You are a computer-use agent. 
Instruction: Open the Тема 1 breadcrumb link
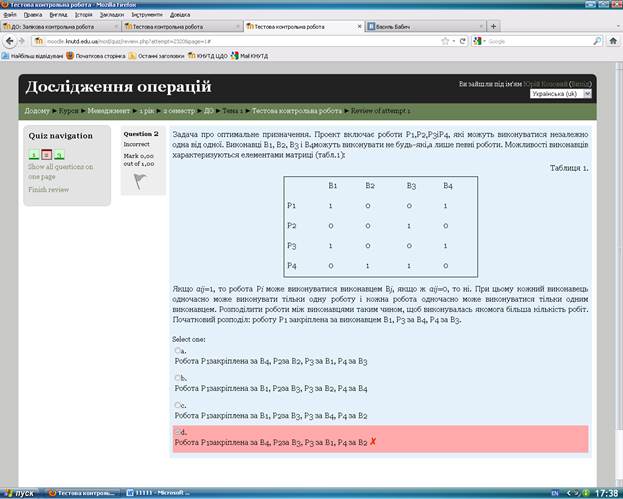click(x=232, y=111)
